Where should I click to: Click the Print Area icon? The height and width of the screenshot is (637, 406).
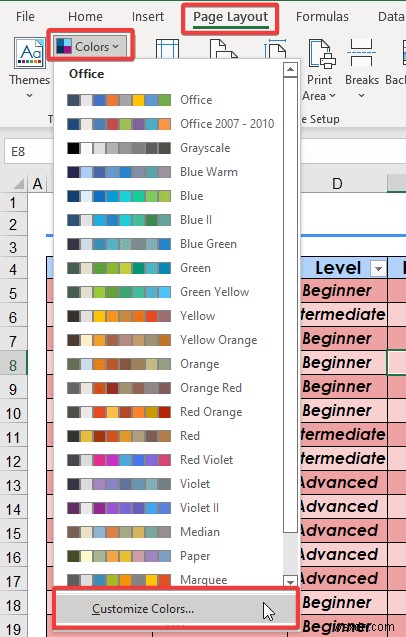coord(321,53)
